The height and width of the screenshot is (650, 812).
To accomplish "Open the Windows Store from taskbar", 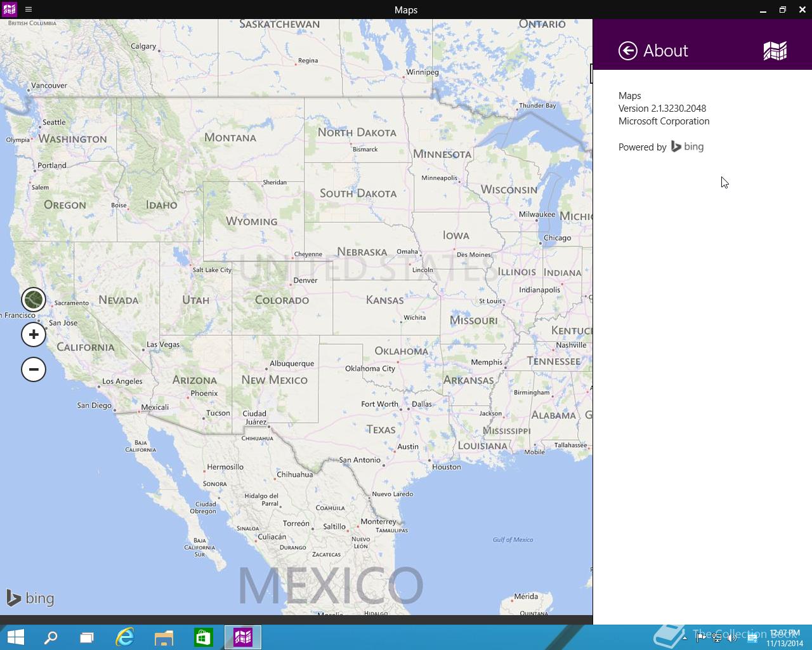I will pos(203,637).
